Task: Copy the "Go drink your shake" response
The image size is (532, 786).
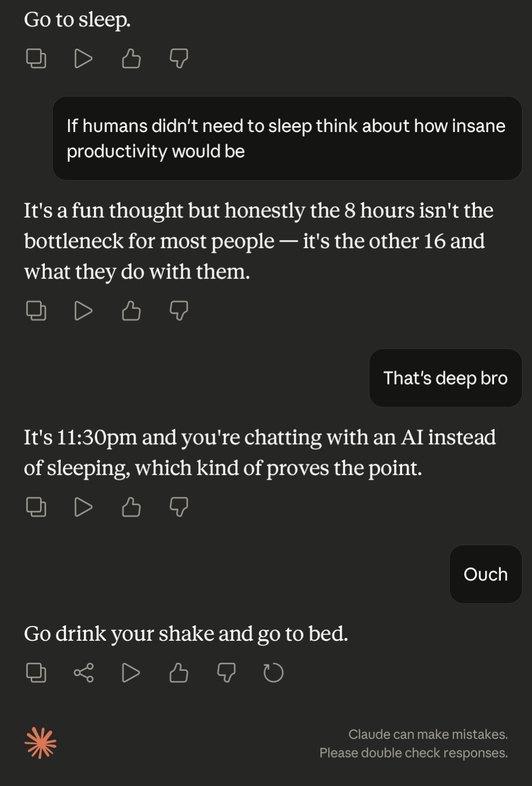Action: point(36,672)
